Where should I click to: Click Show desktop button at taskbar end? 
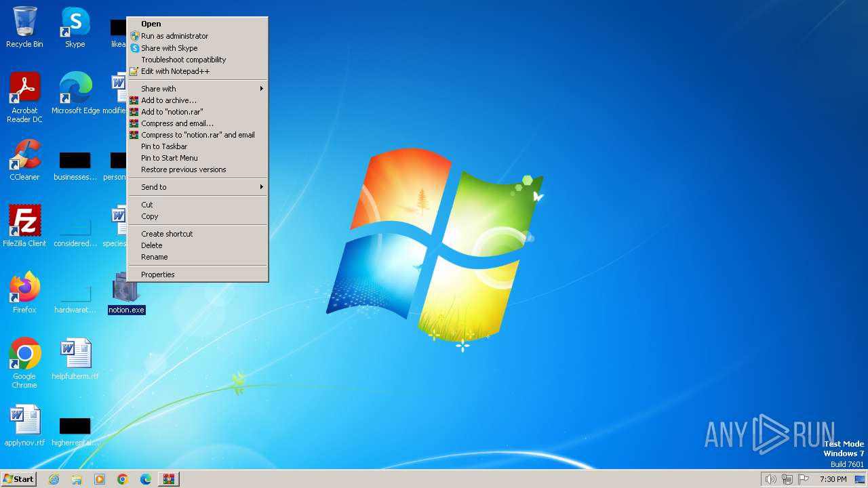861,479
